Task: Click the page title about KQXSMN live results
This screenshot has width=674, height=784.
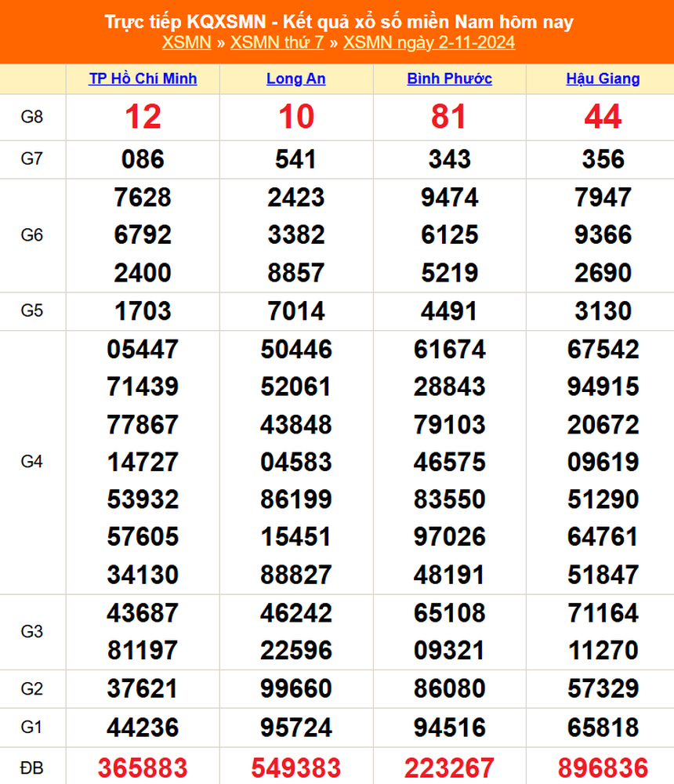Action: tap(337, 22)
